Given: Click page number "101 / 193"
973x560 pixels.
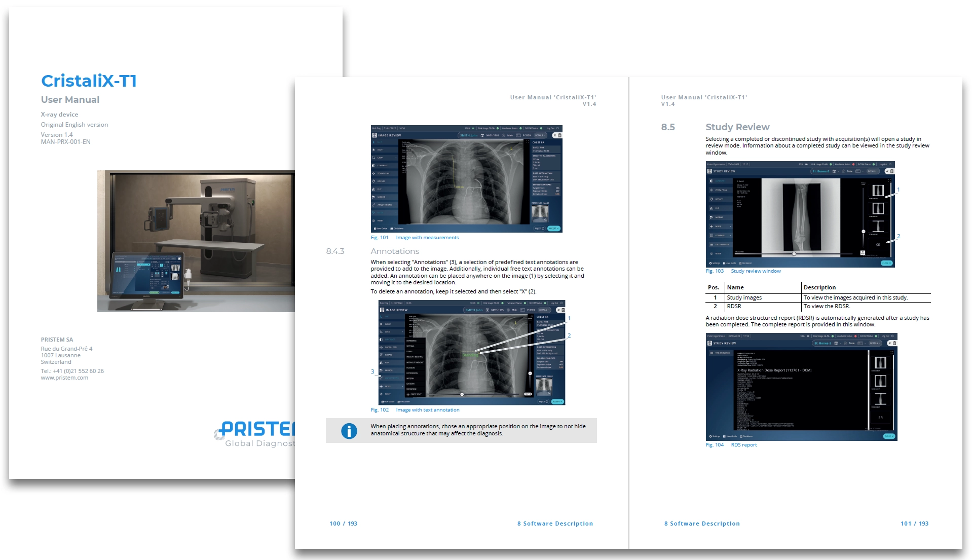Looking at the screenshot, I should [x=914, y=524].
